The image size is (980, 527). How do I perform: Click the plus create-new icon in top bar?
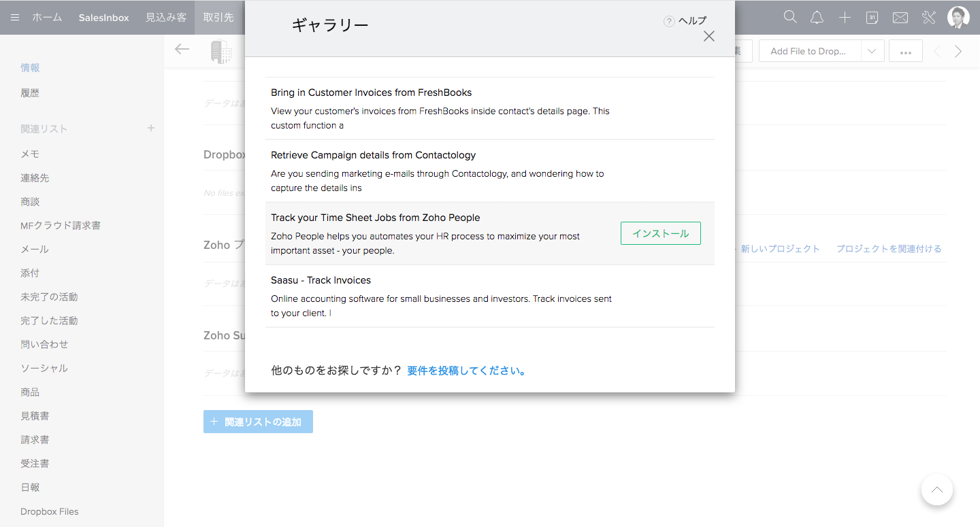click(x=845, y=18)
